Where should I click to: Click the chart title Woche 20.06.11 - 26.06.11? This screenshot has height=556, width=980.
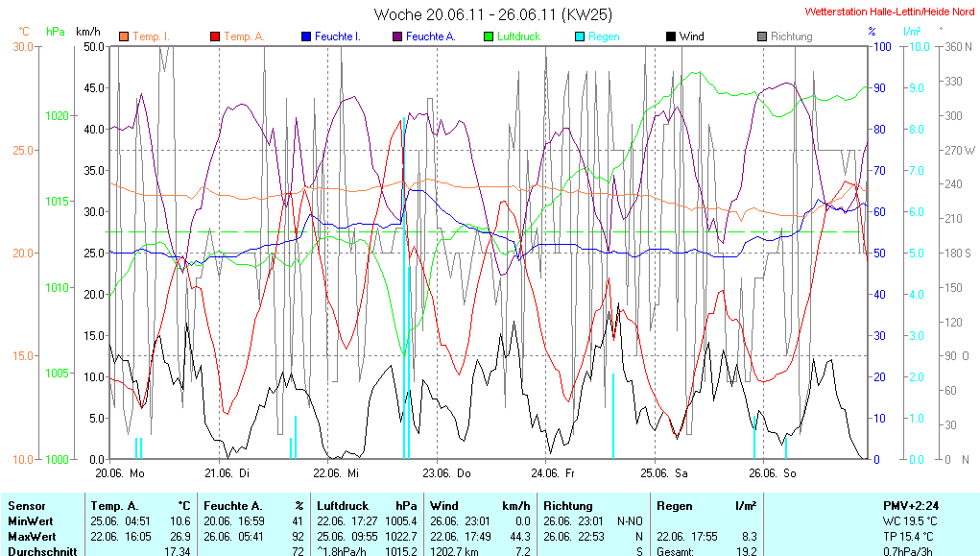click(x=492, y=14)
